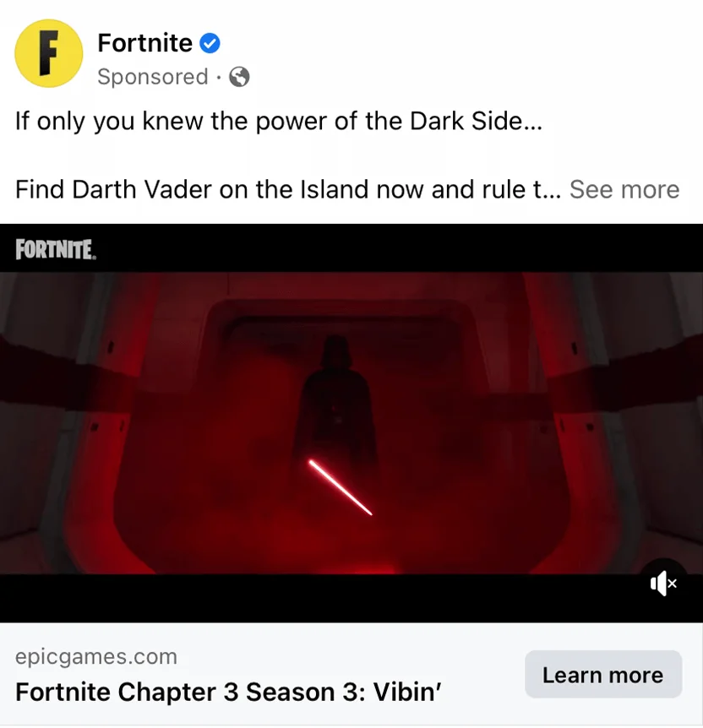Open the Fortnite yellow F profile picture
Screen dimensions: 703x728
pos(49,53)
